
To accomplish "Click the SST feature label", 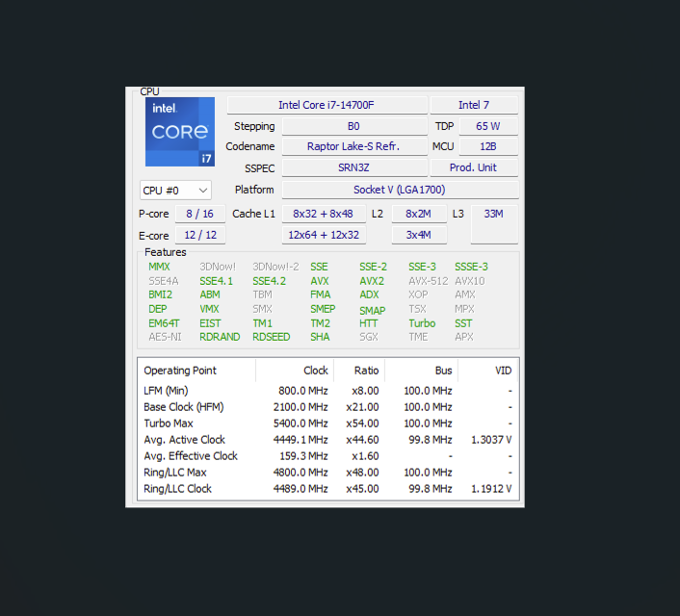I will [x=463, y=323].
